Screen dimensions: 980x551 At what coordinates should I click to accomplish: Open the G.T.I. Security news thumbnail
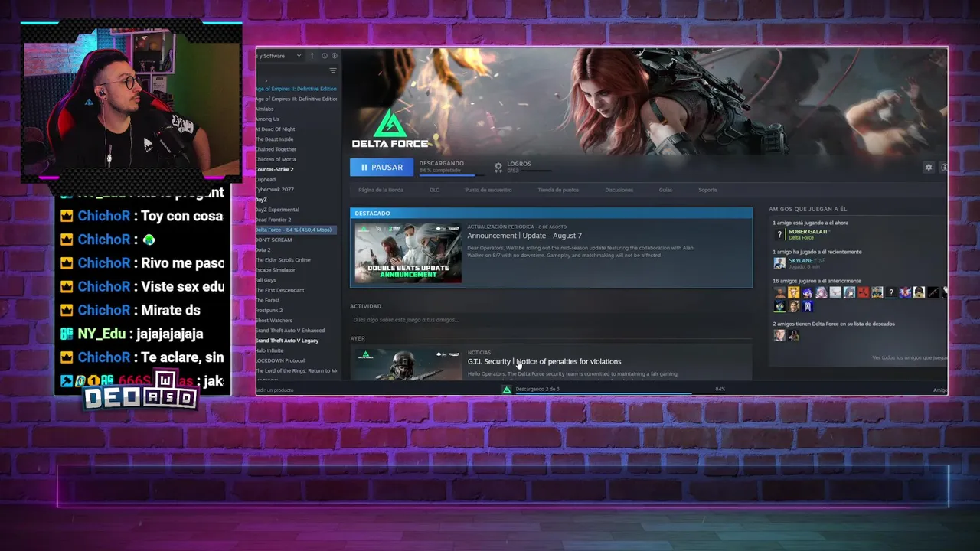coord(408,365)
